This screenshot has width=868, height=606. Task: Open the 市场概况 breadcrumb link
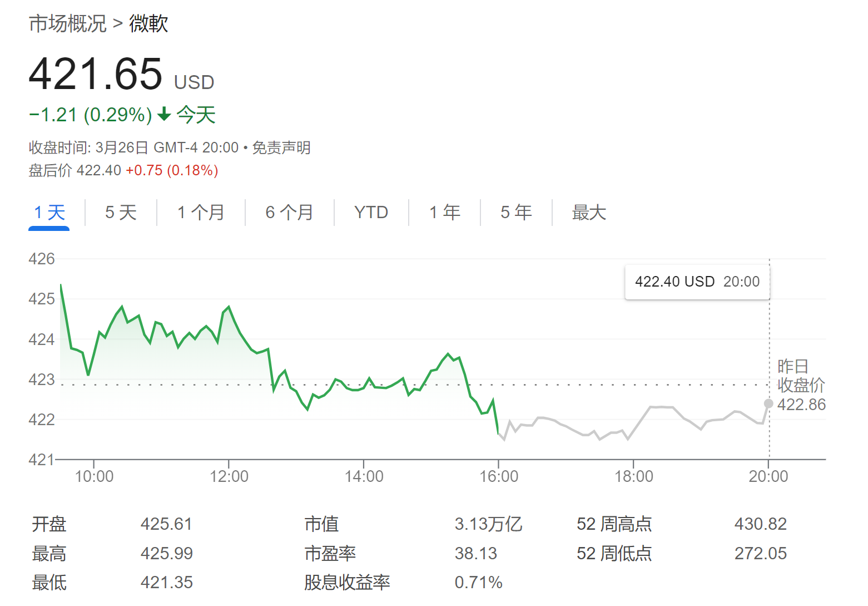[67, 23]
